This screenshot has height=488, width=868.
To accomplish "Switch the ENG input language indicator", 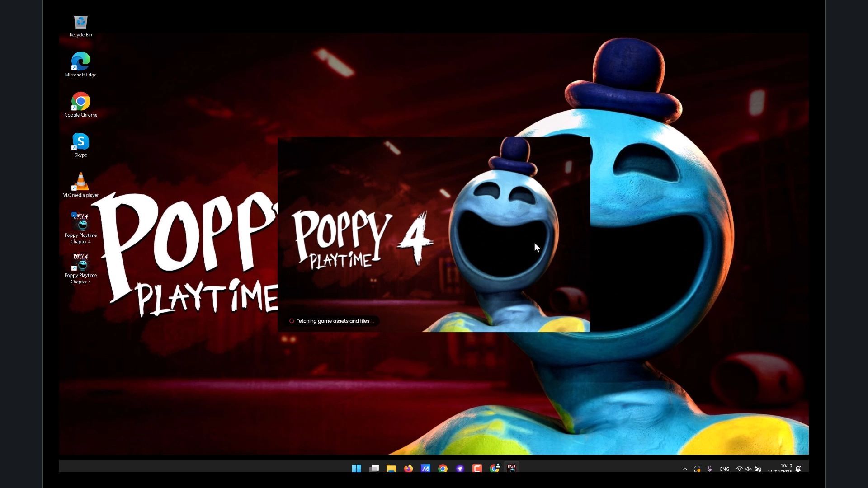I will (724, 469).
